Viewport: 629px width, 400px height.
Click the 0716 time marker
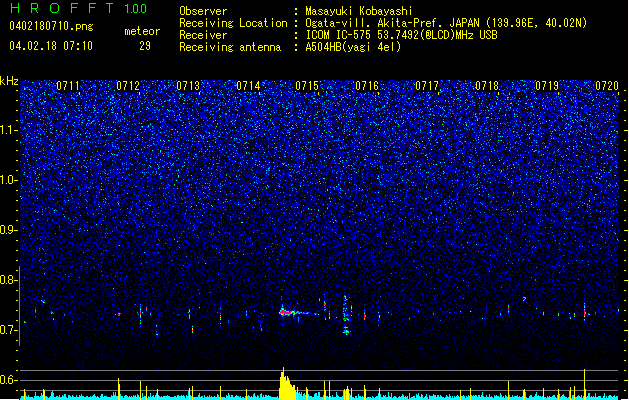point(367,86)
